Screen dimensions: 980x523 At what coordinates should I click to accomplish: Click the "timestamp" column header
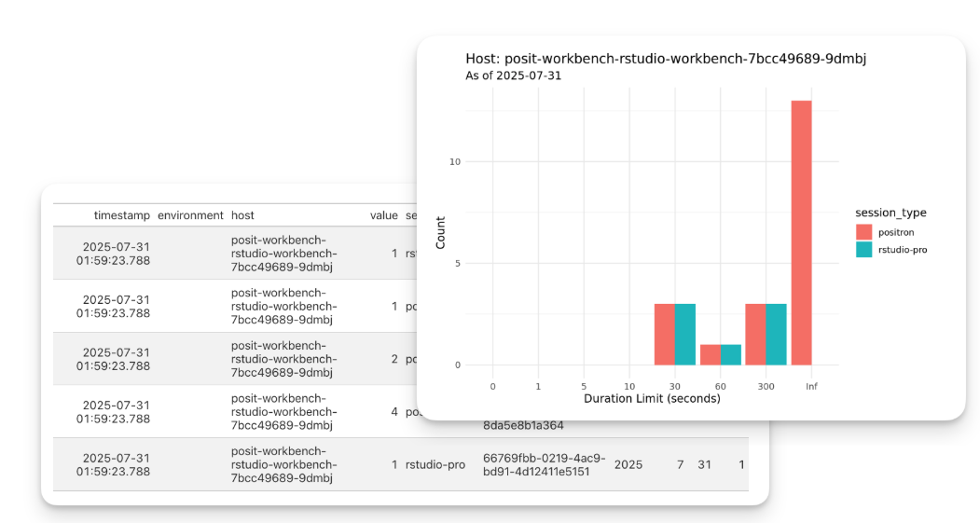(x=122, y=215)
